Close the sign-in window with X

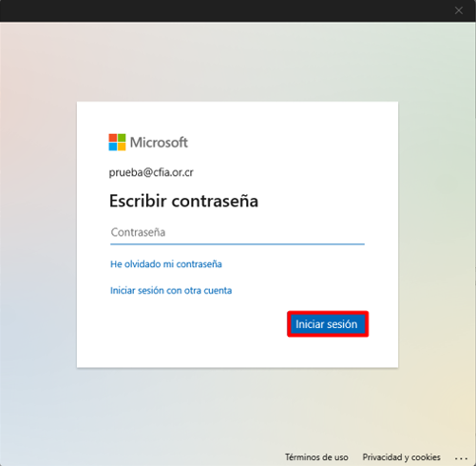(459, 10)
